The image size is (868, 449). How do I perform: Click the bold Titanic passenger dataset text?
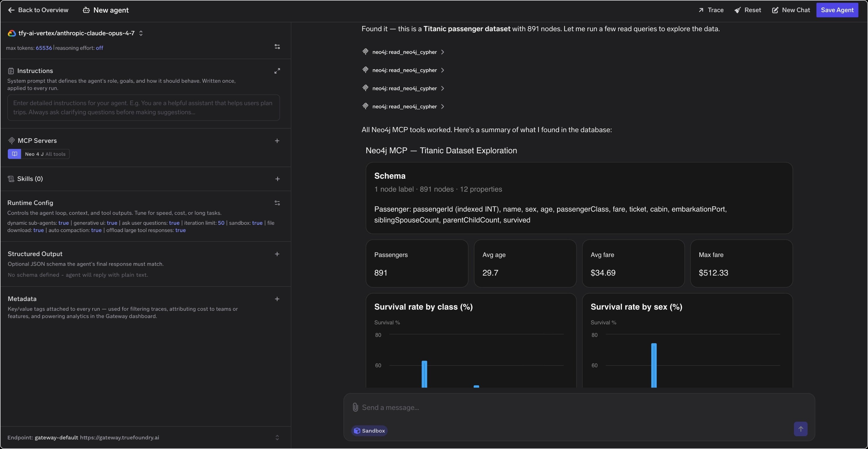pyautogui.click(x=467, y=29)
